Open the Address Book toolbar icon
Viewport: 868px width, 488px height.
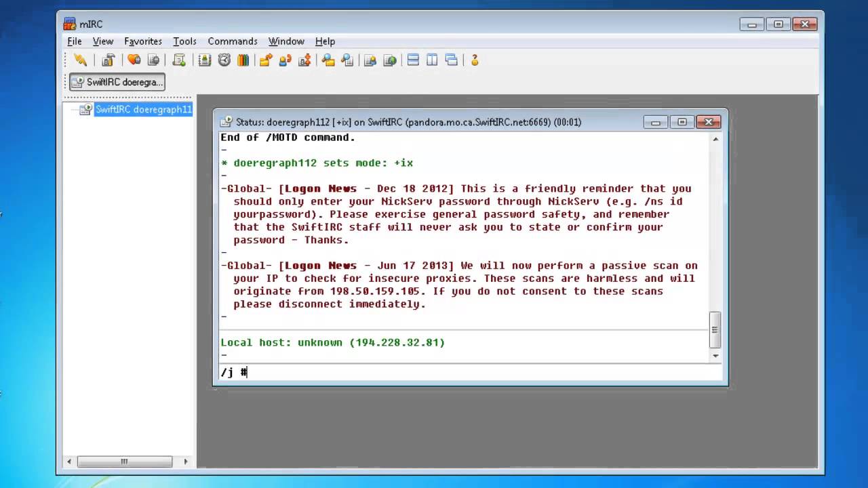pyautogui.click(x=205, y=60)
